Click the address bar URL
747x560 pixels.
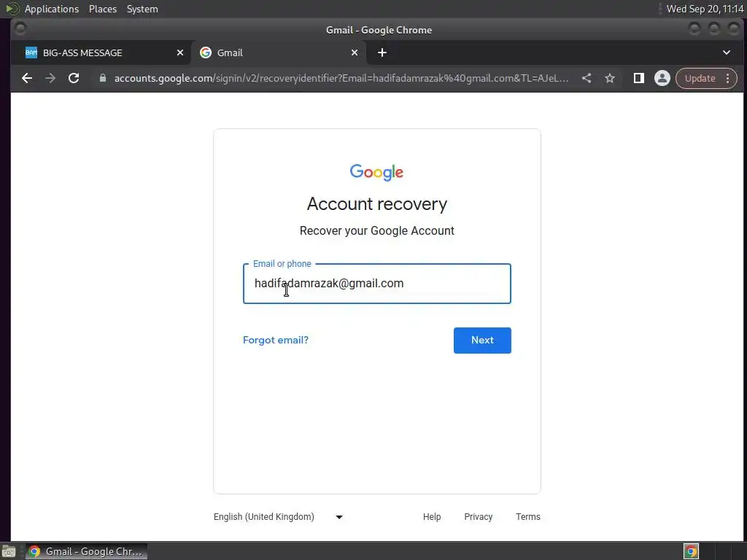coord(341,78)
